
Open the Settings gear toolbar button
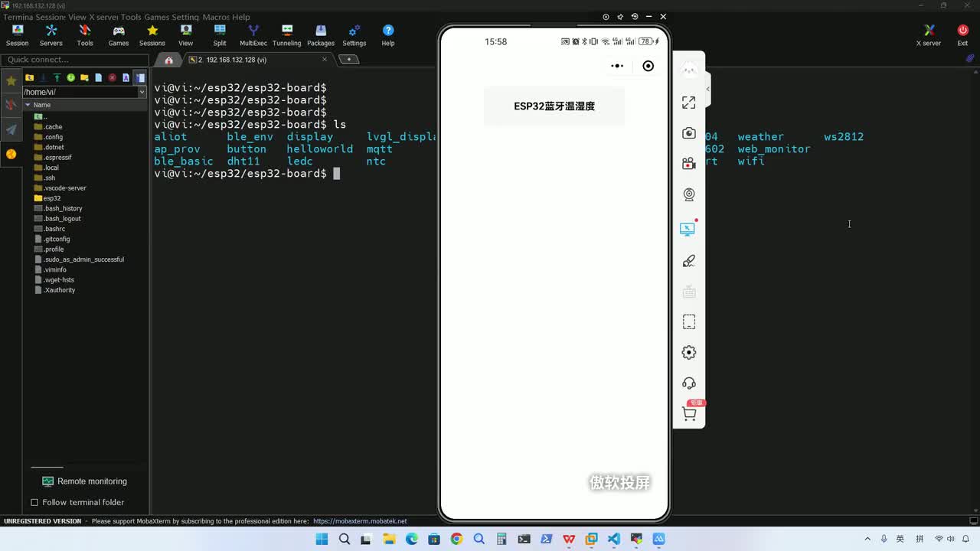pyautogui.click(x=354, y=35)
